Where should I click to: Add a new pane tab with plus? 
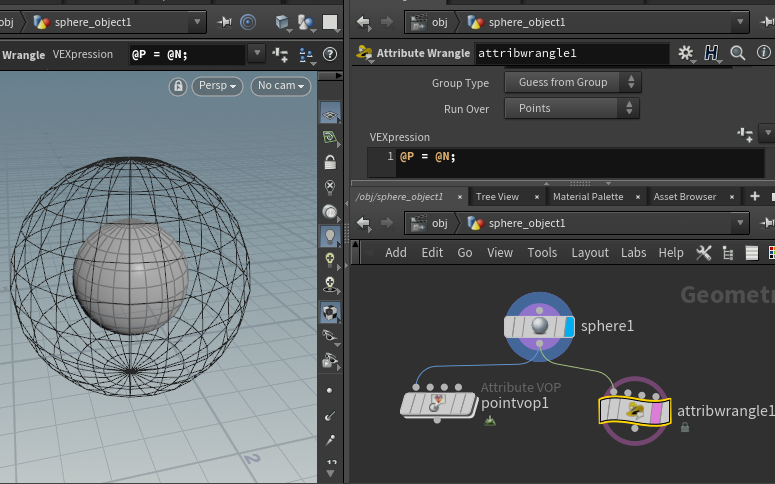coord(755,196)
